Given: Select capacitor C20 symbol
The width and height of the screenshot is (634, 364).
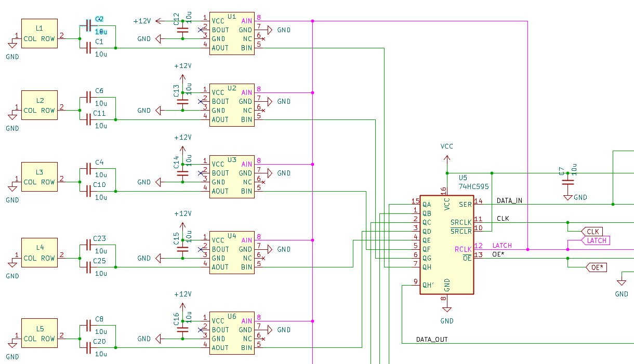Looking at the screenshot, I should 88,348.
